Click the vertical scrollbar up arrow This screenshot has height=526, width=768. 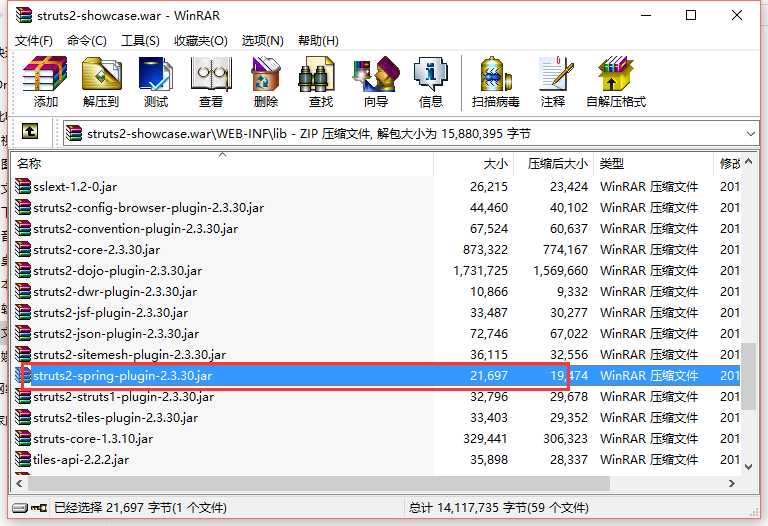[748, 162]
